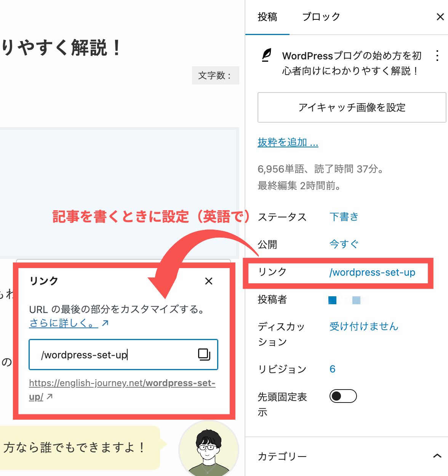Click the 抜粋を追加 link
The height and width of the screenshot is (476, 448).
(288, 142)
